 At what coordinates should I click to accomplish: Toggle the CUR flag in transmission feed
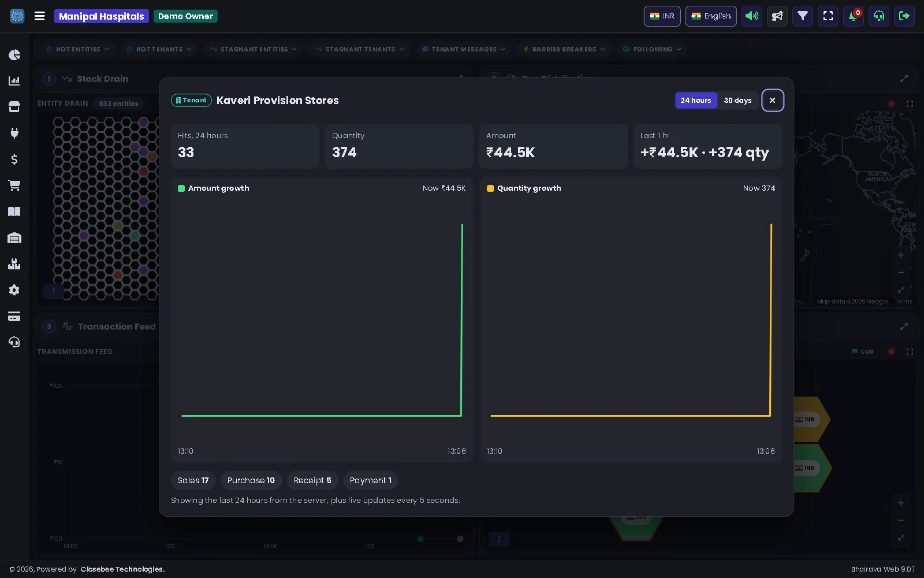[863, 351]
